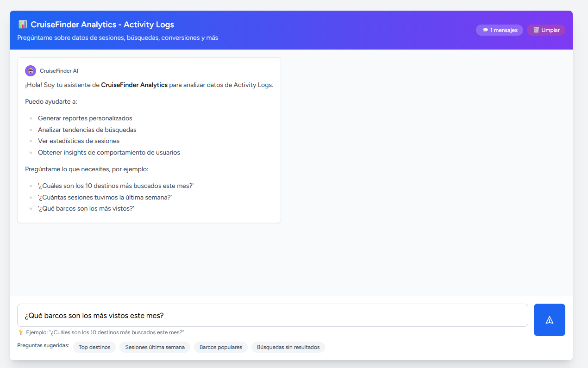
Task: Select the 'Sesiones última semana' suggestion chip
Action: click(155, 347)
